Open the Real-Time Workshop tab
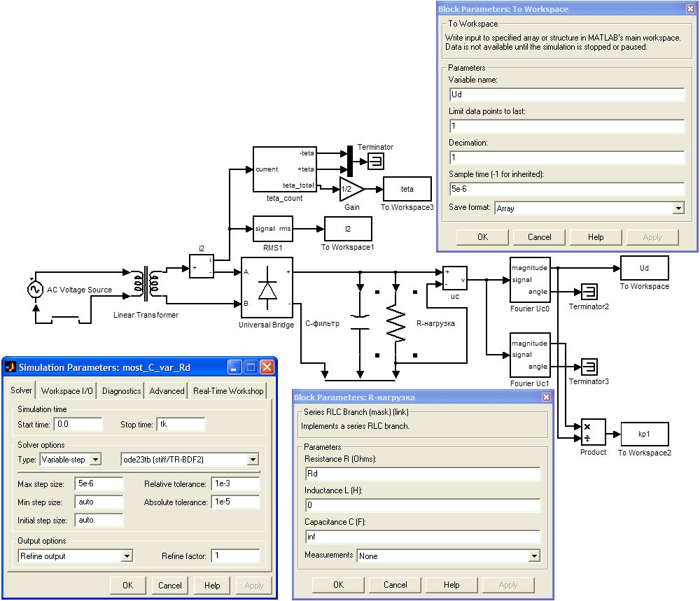 228,391
